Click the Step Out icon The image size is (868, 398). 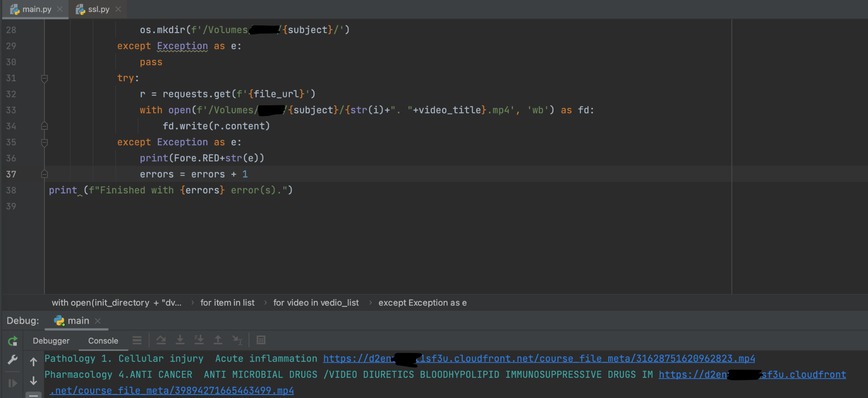218,340
